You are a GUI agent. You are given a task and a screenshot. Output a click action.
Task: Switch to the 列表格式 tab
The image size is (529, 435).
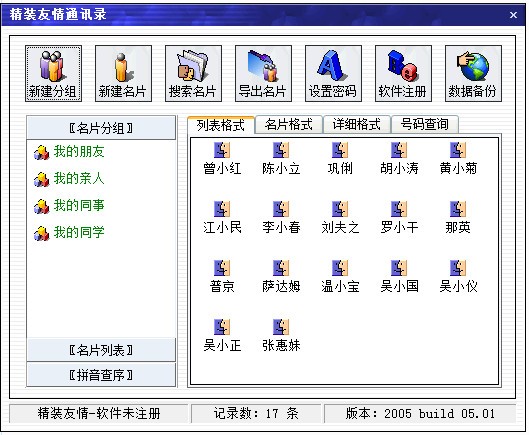pos(221,125)
